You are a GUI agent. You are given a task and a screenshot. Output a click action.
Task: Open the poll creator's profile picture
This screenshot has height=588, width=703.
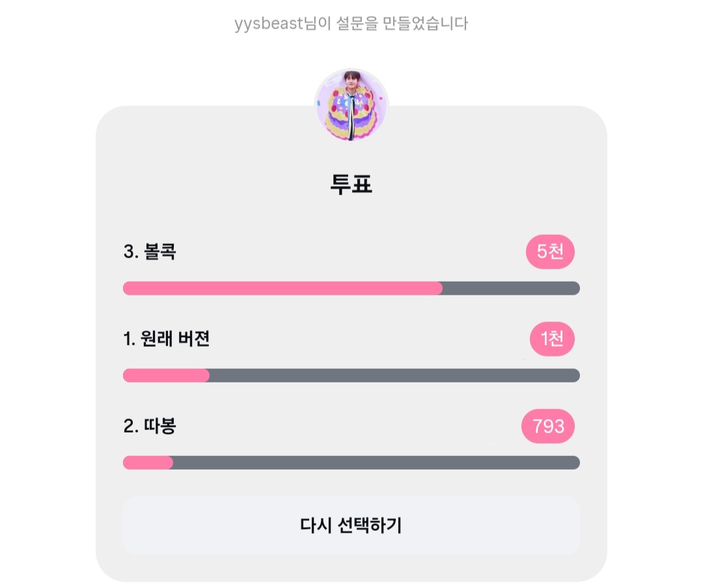[351, 105]
